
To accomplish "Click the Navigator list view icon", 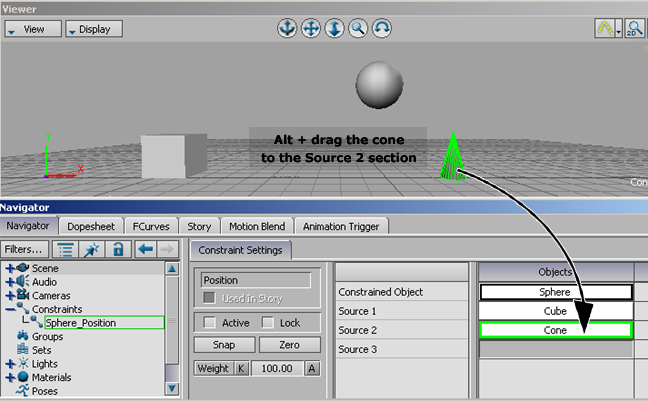I will [65, 249].
